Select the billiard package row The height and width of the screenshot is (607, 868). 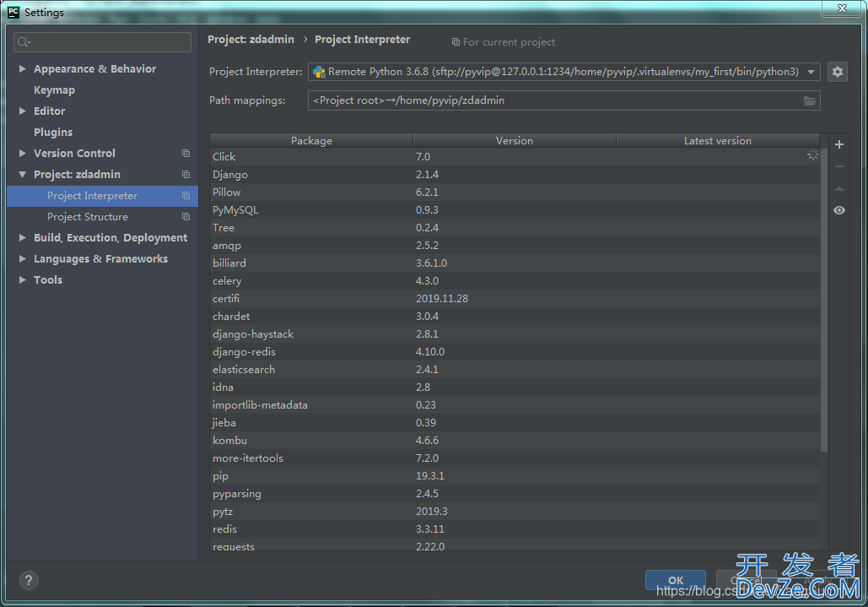pyautogui.click(x=515, y=263)
